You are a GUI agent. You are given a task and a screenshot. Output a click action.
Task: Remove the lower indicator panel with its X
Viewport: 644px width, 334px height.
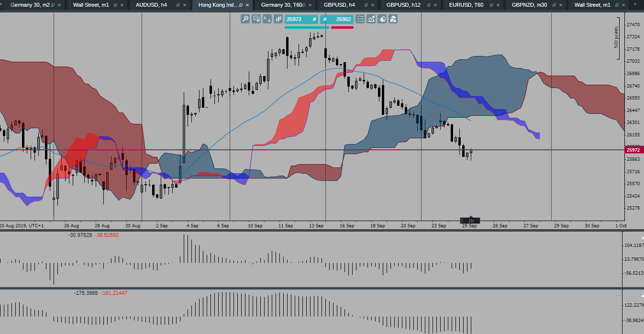643,296
